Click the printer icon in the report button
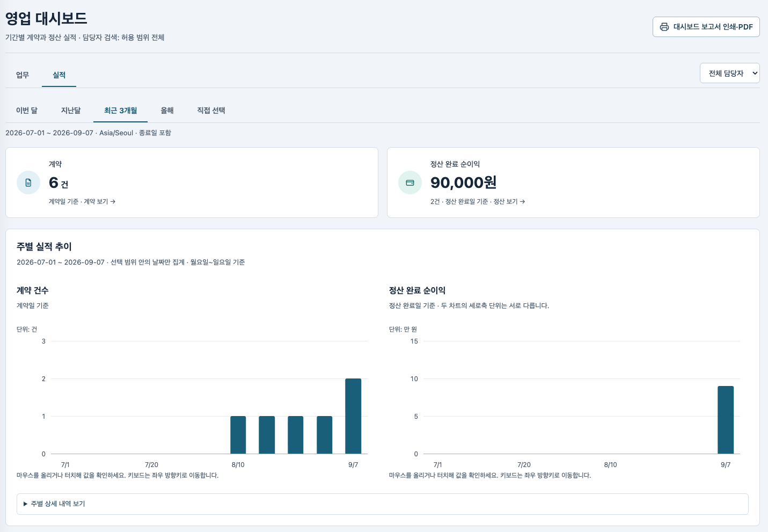This screenshot has height=532, width=768. coord(664,27)
